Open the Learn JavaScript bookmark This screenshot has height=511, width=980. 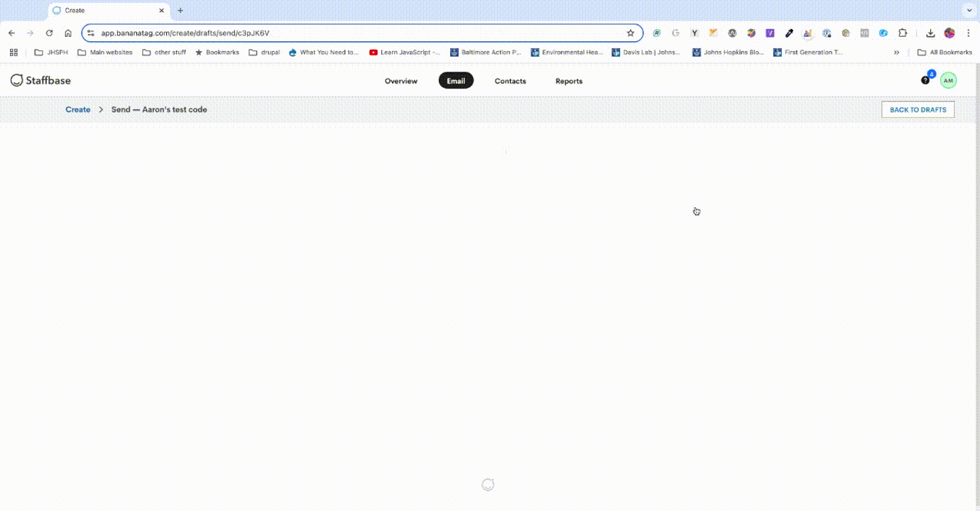coord(405,52)
